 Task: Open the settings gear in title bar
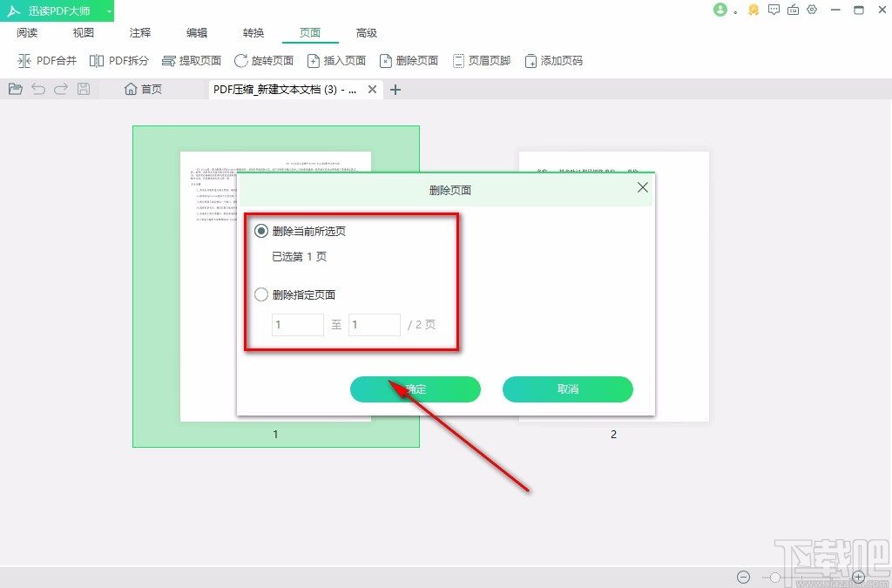tap(812, 10)
